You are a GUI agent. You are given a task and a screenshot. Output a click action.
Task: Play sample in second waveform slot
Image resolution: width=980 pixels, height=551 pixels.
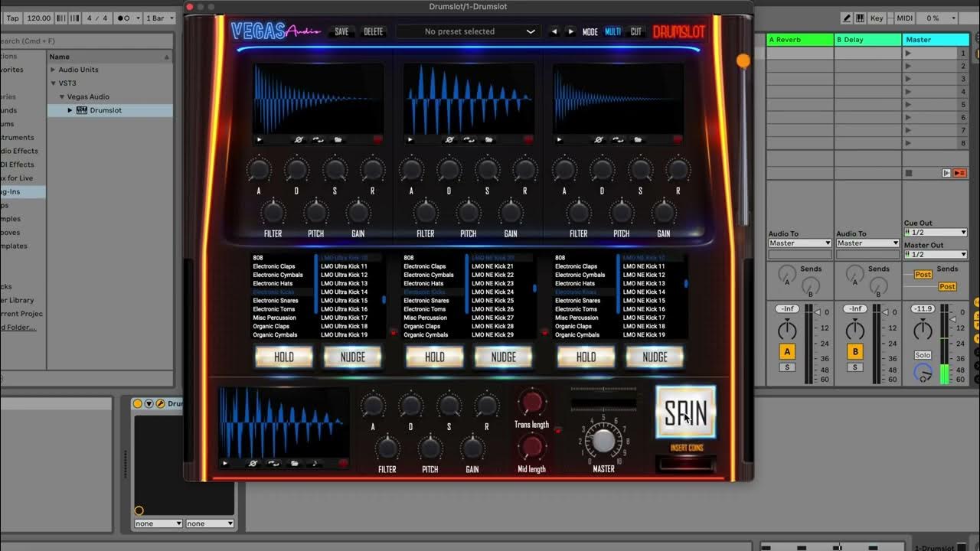pyautogui.click(x=410, y=140)
